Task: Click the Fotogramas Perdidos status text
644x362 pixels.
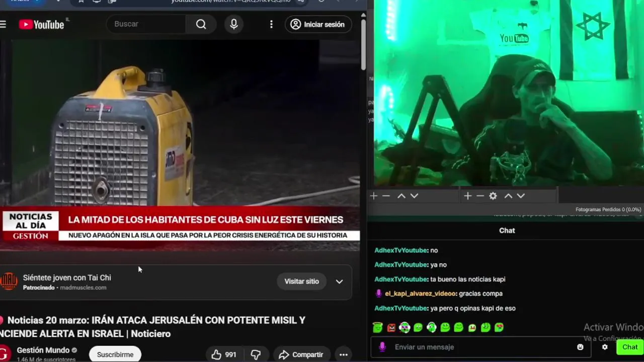Action: tap(608, 210)
